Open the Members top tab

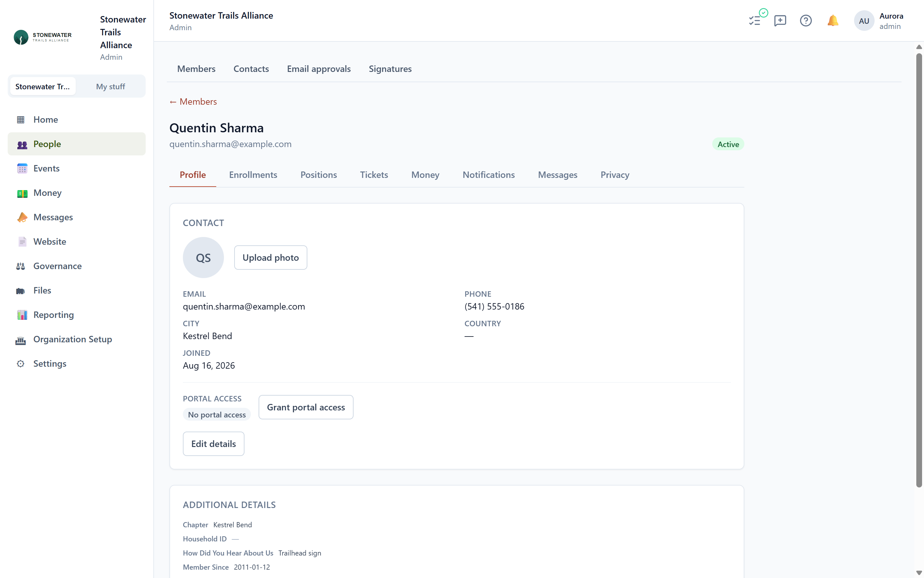click(196, 69)
